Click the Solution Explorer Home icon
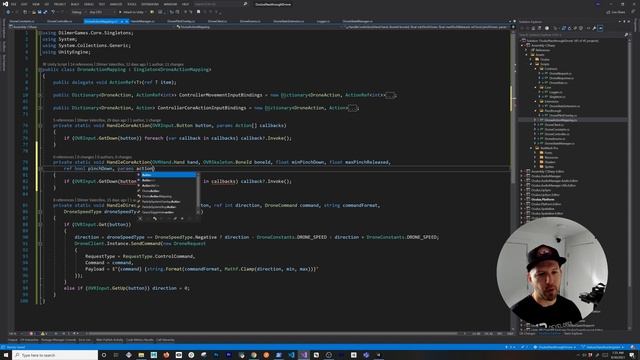Screen dimensions: 640x360 click(x=533, y=28)
